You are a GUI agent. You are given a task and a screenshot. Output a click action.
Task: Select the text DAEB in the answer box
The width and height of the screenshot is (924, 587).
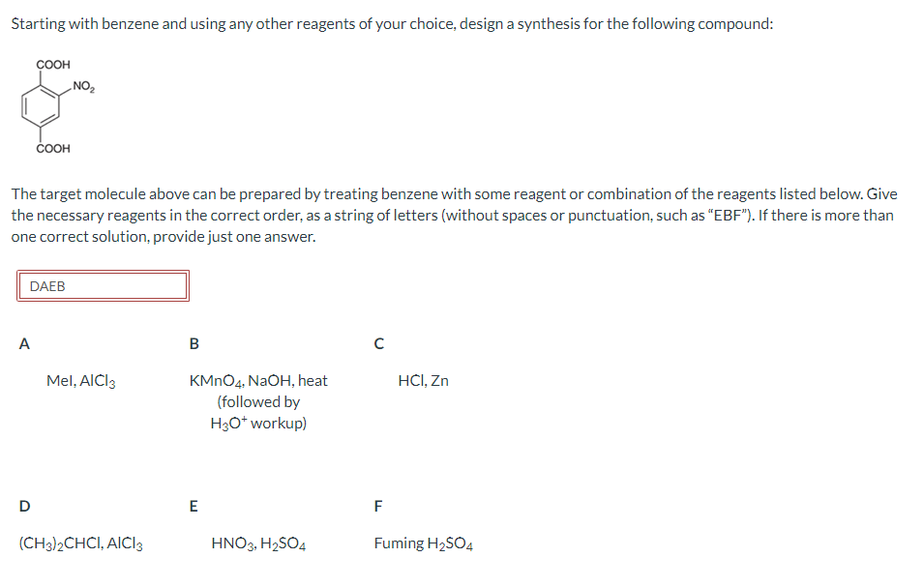click(47, 285)
